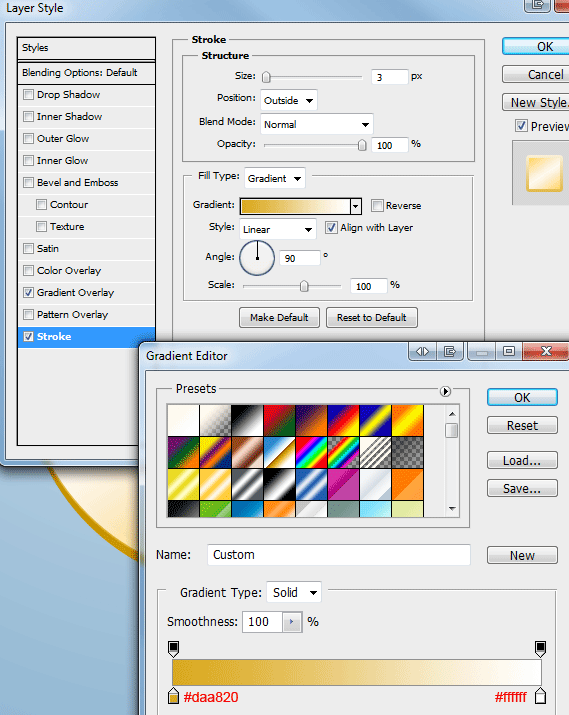This screenshot has height=715, width=569.
Task: Click OK in the Gradient Editor
Action: (x=522, y=398)
